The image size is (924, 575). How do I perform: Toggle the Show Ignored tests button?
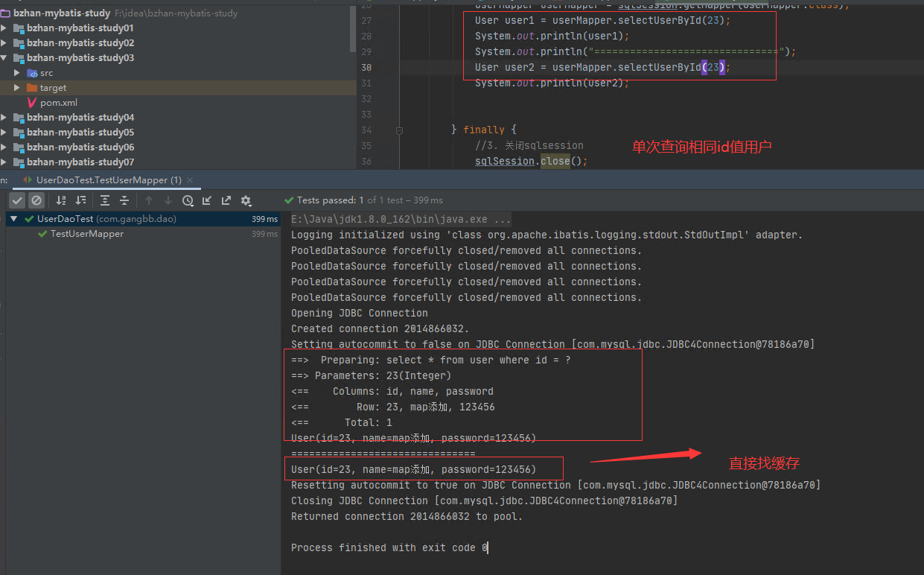(36, 200)
